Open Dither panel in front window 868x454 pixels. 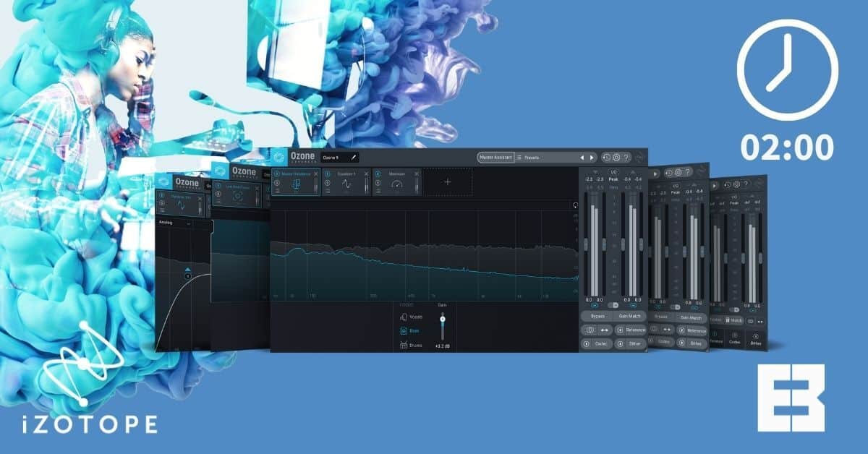coord(630,343)
